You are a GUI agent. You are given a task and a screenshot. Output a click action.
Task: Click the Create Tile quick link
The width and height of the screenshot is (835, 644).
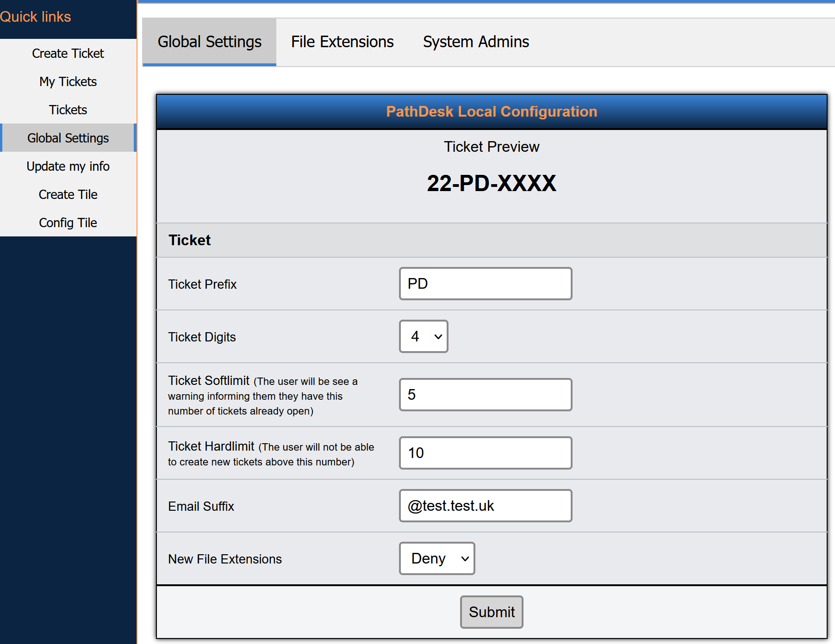coord(68,195)
